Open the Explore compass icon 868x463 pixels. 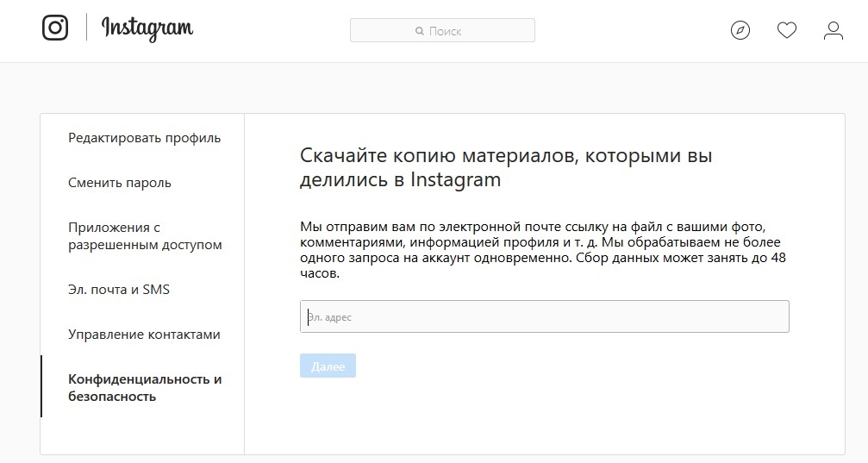[x=740, y=30]
